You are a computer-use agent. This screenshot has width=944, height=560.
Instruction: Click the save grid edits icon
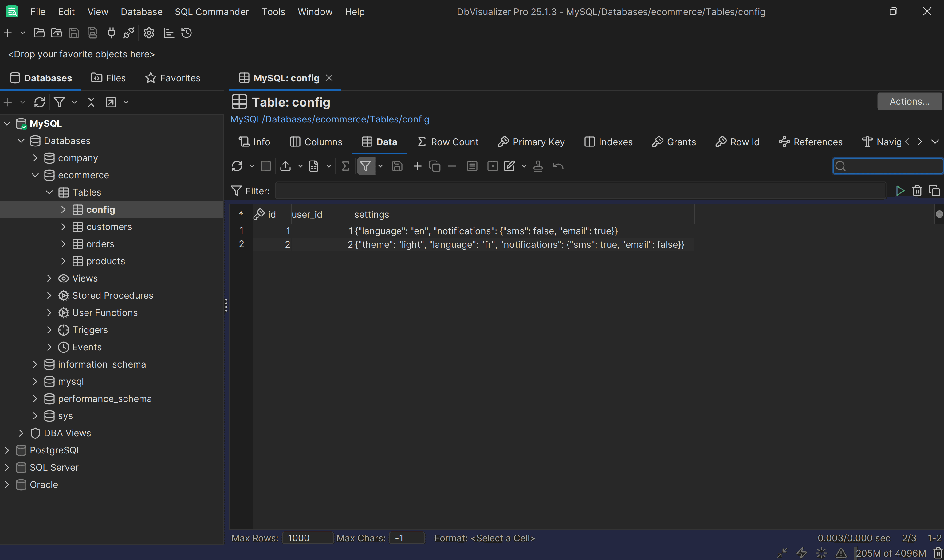point(397,166)
